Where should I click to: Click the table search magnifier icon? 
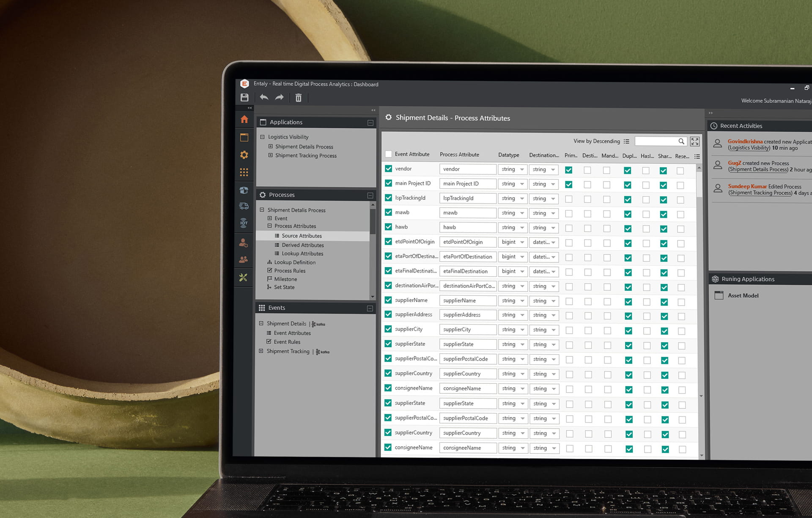[681, 141]
